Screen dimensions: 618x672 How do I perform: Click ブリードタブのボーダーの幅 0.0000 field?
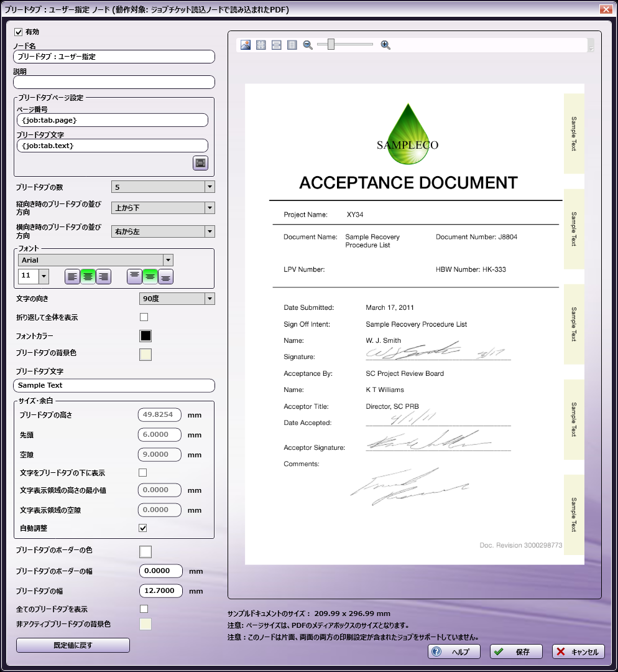(161, 571)
